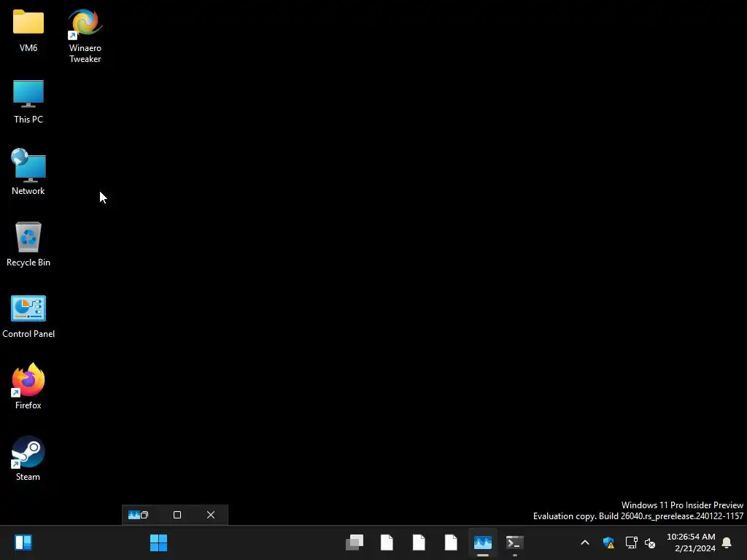
Task: Open Task View from the taskbar
Action: click(x=355, y=542)
